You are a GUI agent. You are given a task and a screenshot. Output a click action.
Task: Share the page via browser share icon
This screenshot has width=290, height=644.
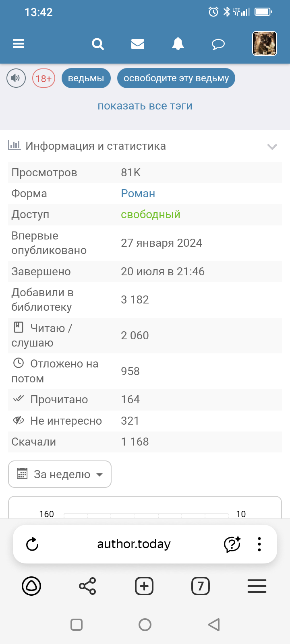click(x=87, y=586)
